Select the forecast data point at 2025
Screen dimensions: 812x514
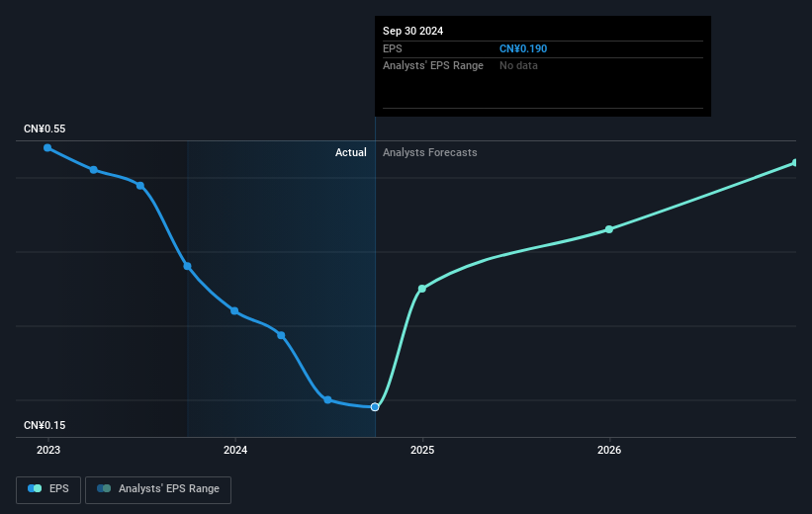pos(422,289)
